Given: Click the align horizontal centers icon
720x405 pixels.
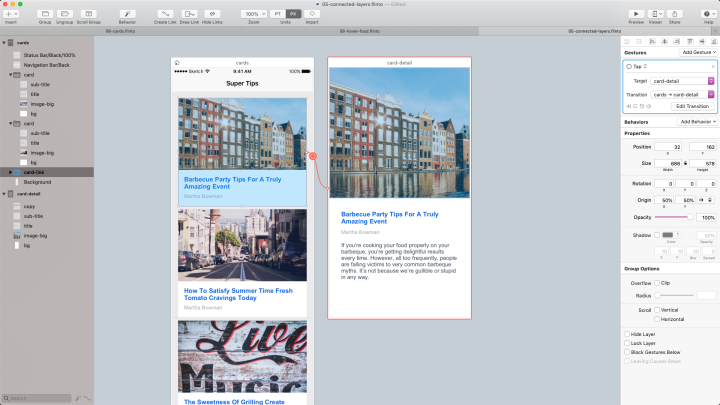Looking at the screenshot, I should [x=664, y=41].
